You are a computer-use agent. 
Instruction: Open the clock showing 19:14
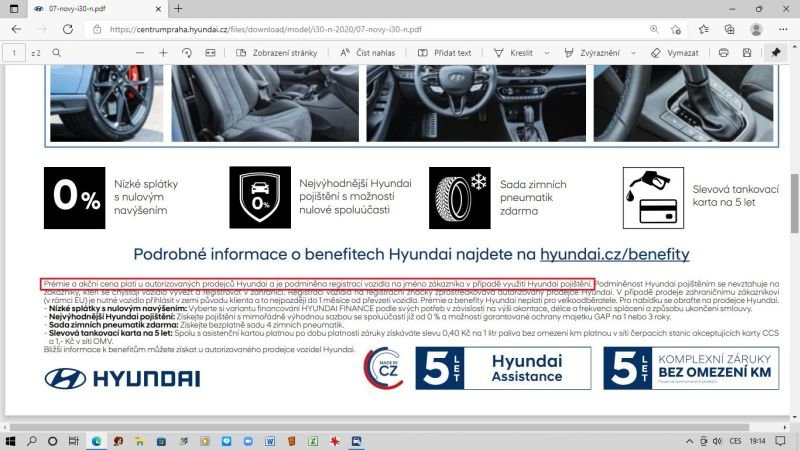[x=758, y=441]
